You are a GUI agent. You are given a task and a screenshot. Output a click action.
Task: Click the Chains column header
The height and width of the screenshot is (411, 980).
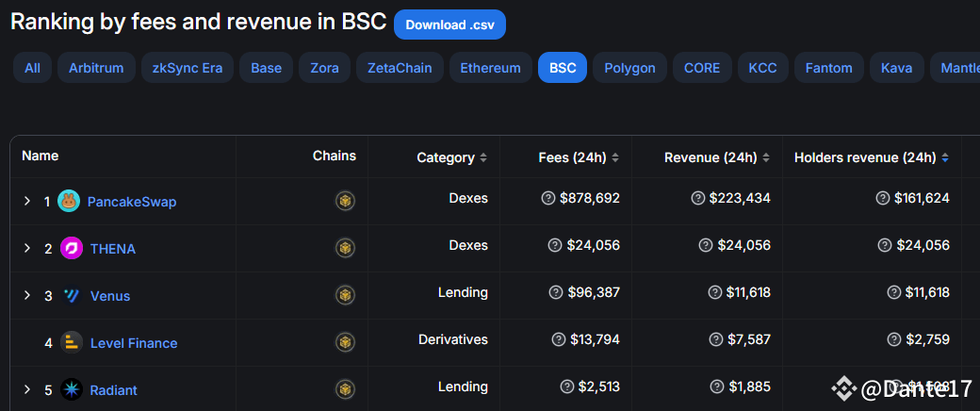(x=335, y=156)
